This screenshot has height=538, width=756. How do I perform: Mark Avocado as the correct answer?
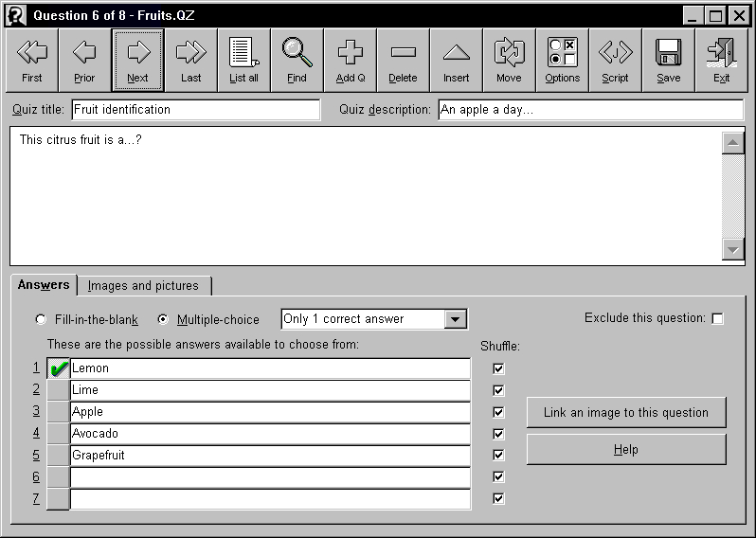pos(59,434)
